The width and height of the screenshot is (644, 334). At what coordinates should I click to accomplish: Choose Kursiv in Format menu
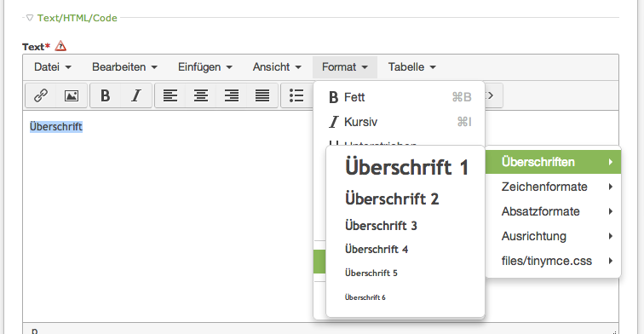click(400, 122)
